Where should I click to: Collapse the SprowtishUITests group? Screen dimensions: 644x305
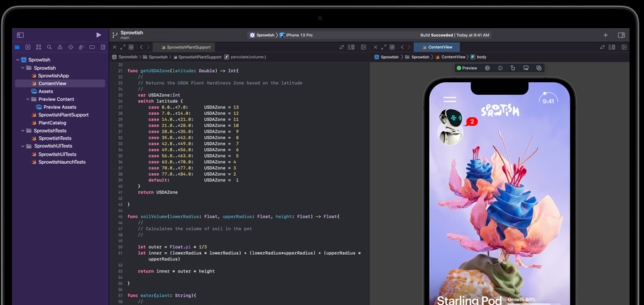click(x=23, y=146)
